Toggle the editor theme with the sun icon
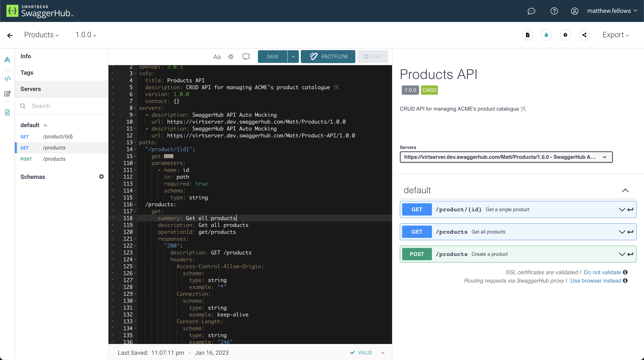The image size is (644, 360). point(231,56)
